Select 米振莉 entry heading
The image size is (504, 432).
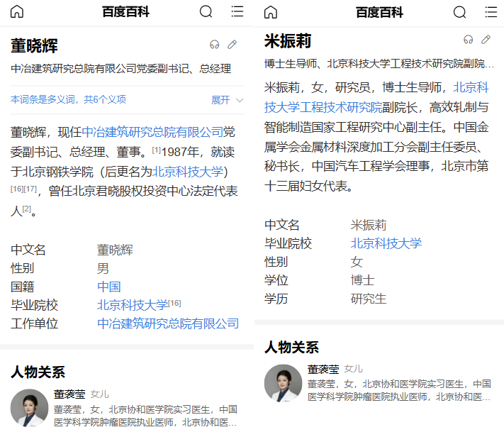(x=288, y=41)
